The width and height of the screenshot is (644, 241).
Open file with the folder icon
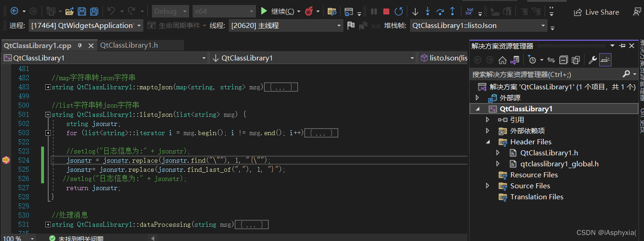[x=70, y=11]
